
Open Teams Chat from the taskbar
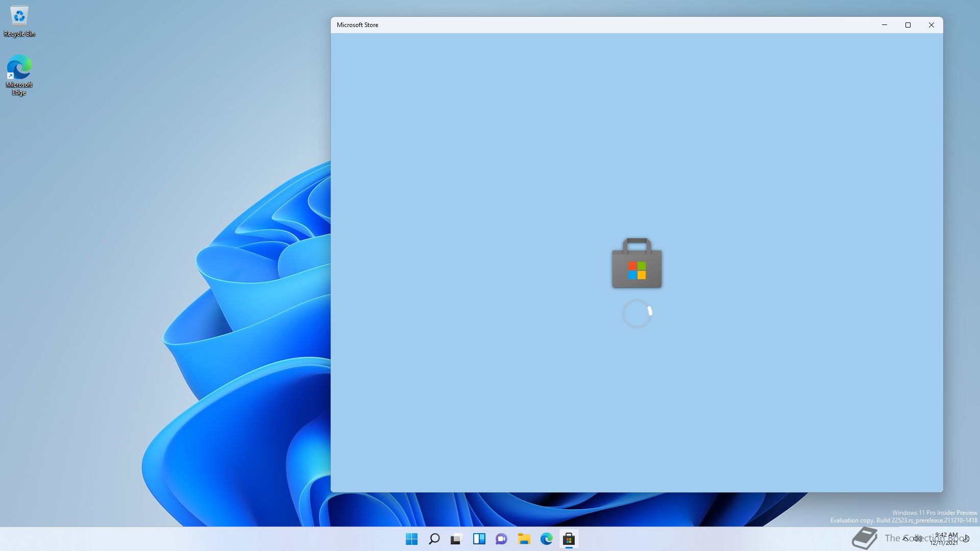(x=501, y=539)
